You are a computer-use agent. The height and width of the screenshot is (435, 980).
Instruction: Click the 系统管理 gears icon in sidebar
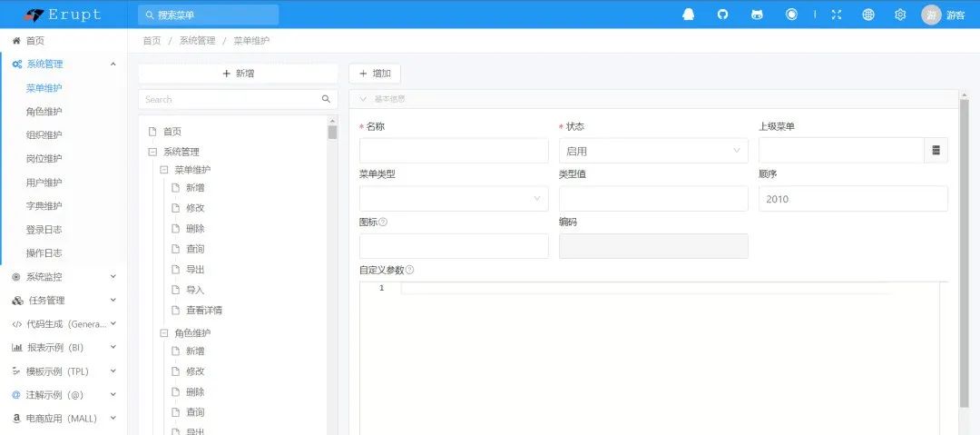[x=17, y=64]
